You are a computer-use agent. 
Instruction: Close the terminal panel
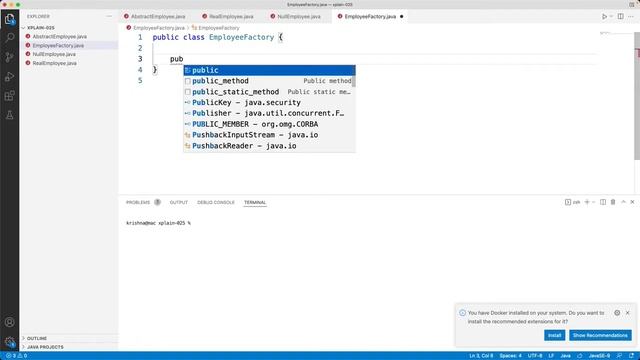tap(632, 202)
